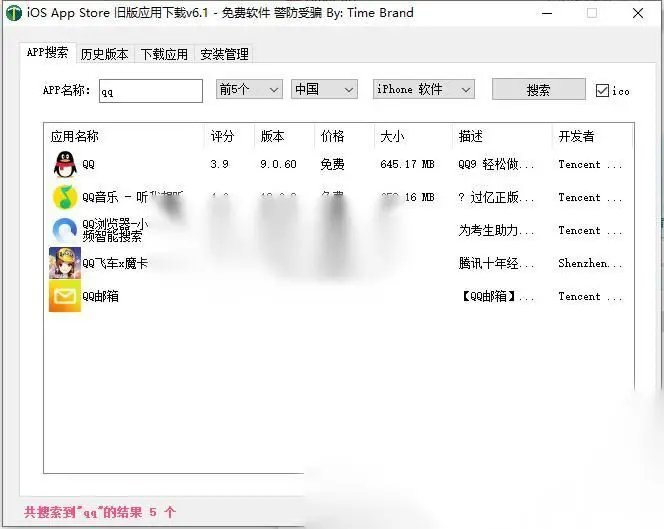Viewport: 664px width, 529px height.
Task: Click the 9.0.60 version cell
Action: [x=278, y=164]
